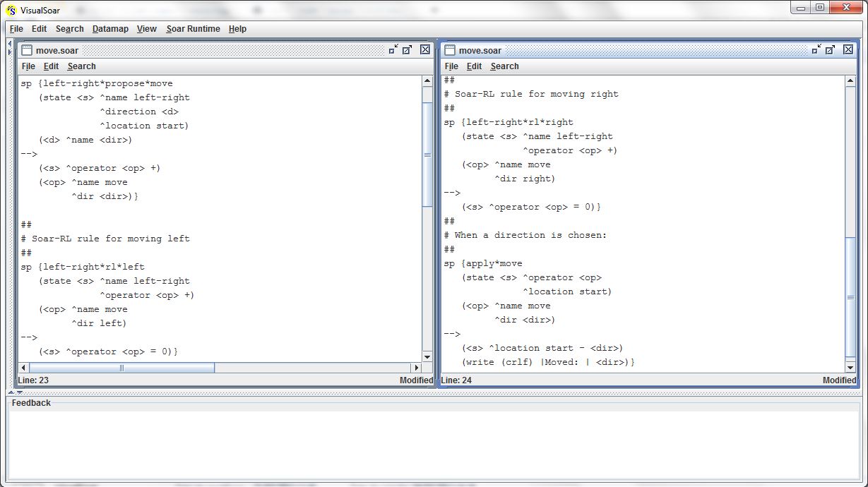Click the left editor's horizontal scroll right arrow
Viewport: 868px width, 487px height.
click(417, 368)
